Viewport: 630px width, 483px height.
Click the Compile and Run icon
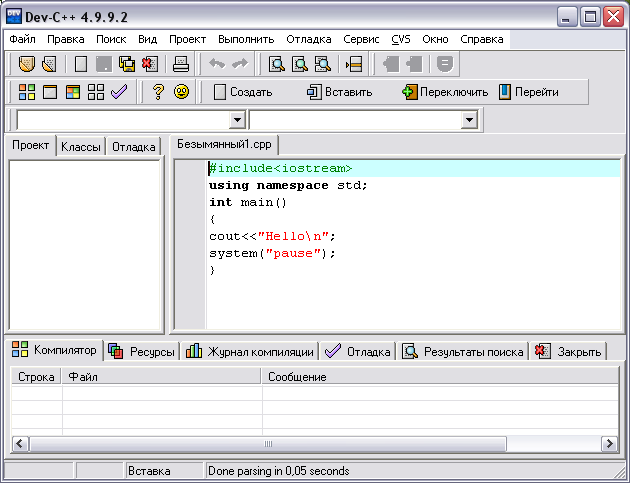pos(73,92)
